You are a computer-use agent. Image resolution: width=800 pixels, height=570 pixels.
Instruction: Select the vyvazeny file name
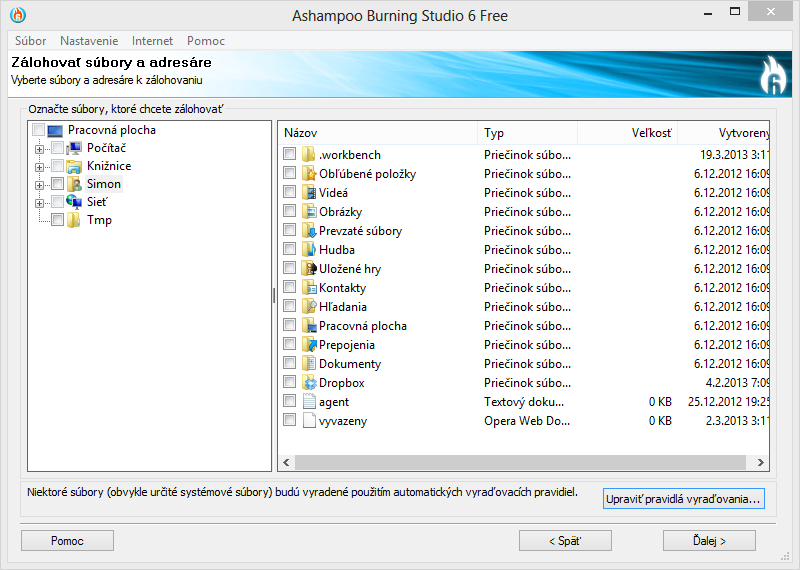(343, 421)
